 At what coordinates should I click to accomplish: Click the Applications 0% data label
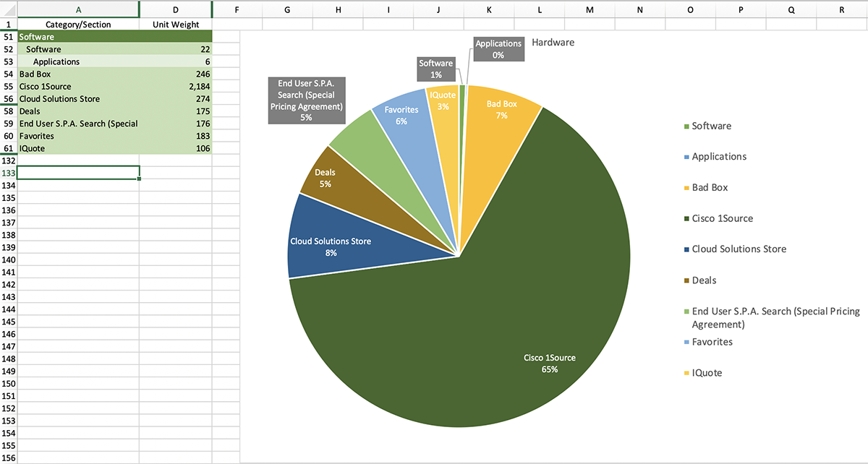(x=498, y=49)
